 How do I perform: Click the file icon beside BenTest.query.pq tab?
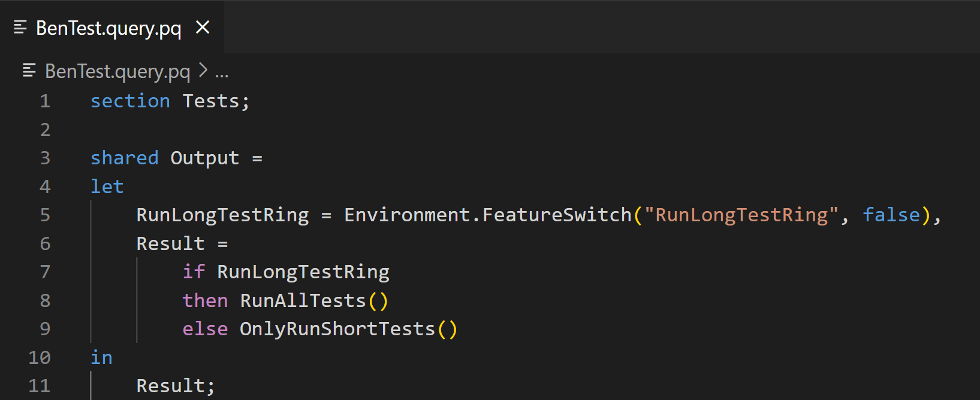click(x=20, y=26)
